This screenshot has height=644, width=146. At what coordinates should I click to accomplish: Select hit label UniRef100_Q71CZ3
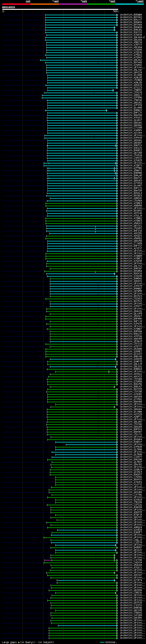coord(131,87)
